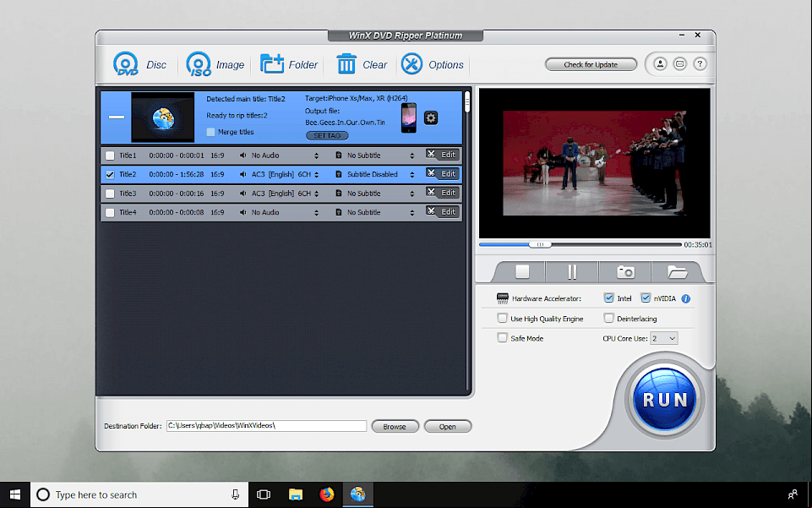
Task: Toggle the nVIDIA hardware accelerator checkbox
Action: pos(646,298)
